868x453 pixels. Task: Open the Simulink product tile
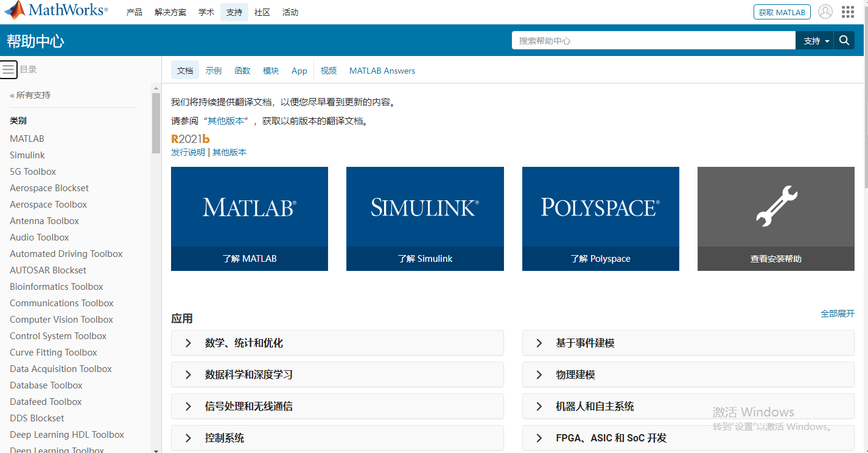(425, 219)
